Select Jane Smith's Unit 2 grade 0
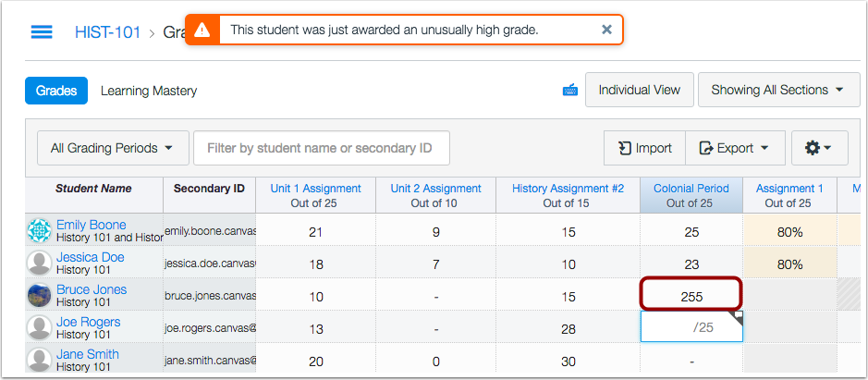 [x=435, y=360]
